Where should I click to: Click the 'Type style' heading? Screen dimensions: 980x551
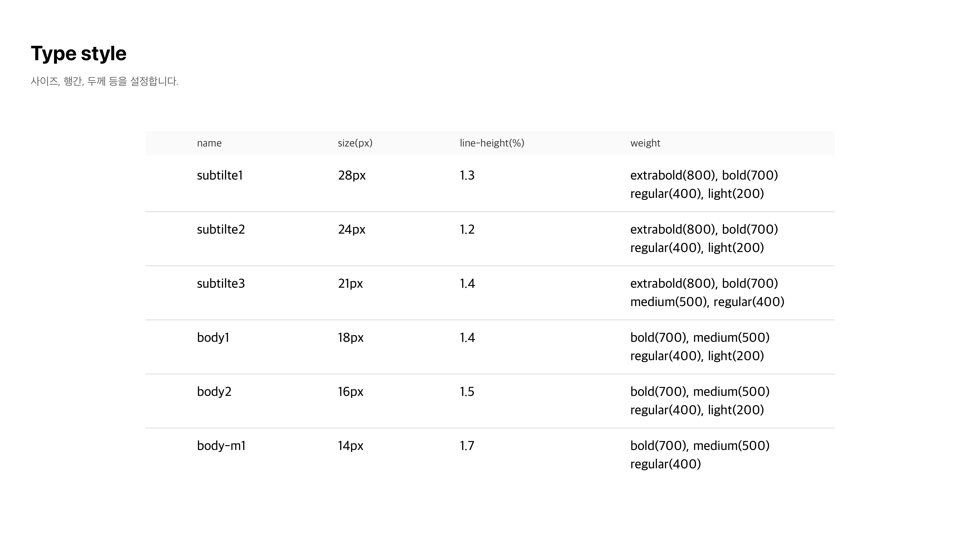click(x=78, y=54)
